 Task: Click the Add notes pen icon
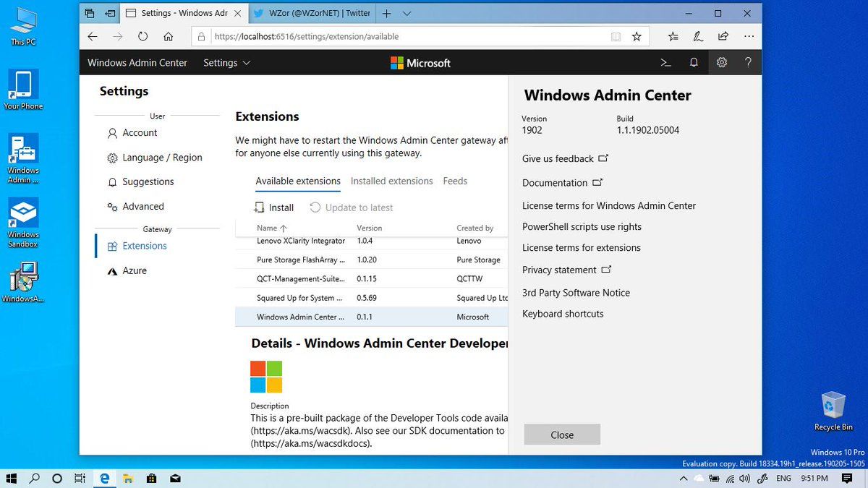698,36
